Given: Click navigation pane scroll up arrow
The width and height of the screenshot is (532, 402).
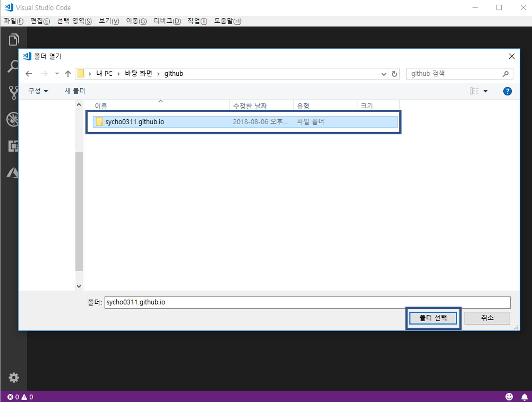Looking at the screenshot, I should point(79,105).
